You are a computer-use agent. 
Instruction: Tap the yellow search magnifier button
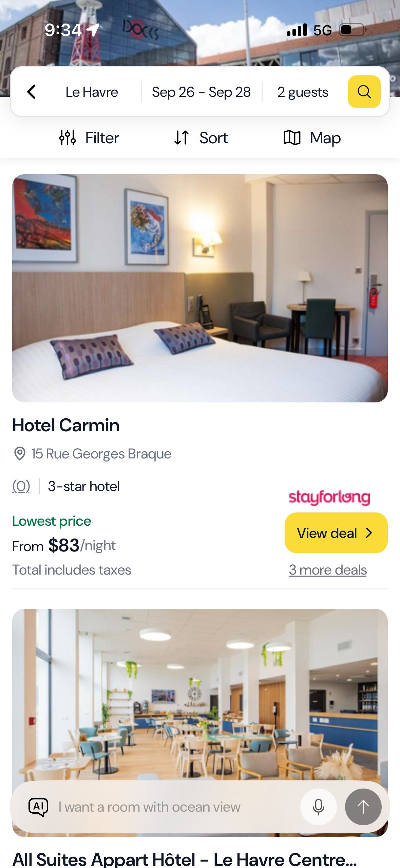(364, 92)
